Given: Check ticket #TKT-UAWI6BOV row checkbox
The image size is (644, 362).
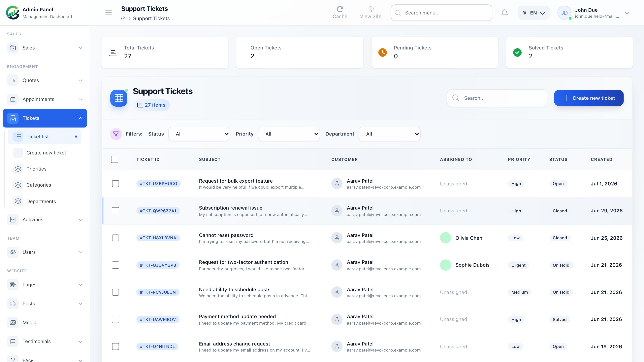Looking at the screenshot, I should point(116,319).
